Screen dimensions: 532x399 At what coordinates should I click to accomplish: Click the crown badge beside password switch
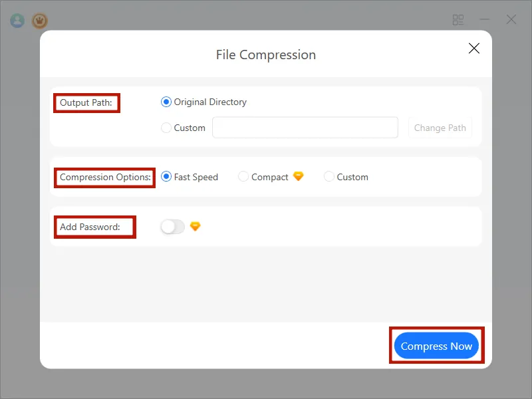click(194, 226)
